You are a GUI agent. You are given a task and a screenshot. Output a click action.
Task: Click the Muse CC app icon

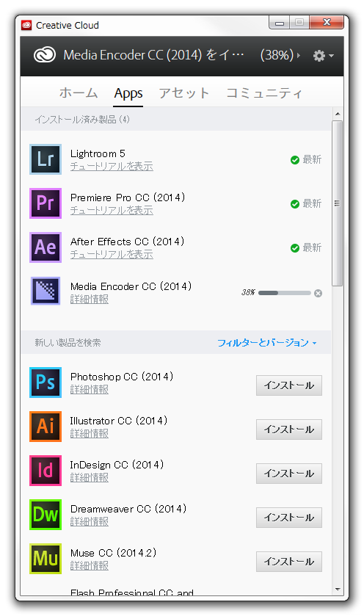(x=45, y=558)
